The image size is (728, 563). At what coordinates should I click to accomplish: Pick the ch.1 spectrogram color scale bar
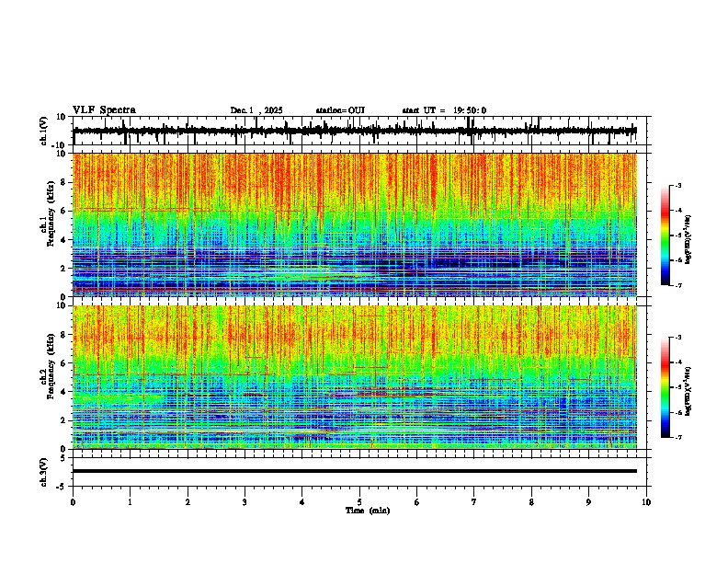[665, 236]
